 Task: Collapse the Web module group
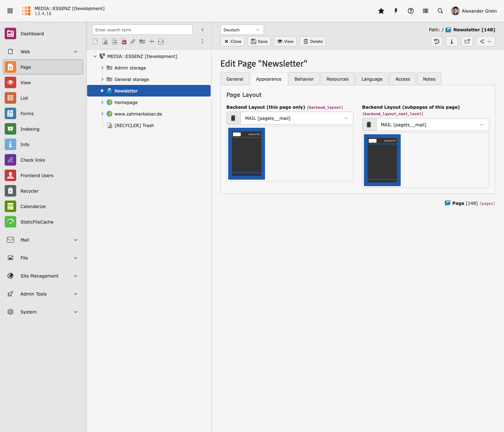(76, 51)
